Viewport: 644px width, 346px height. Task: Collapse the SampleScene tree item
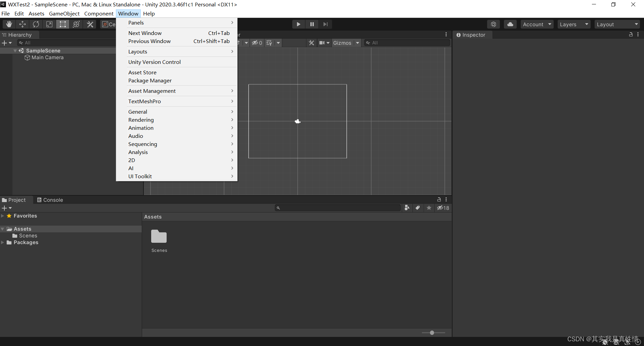15,51
